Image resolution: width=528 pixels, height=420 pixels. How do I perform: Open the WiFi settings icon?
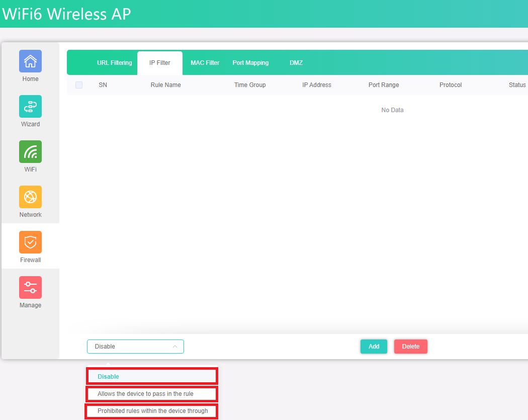click(x=30, y=152)
